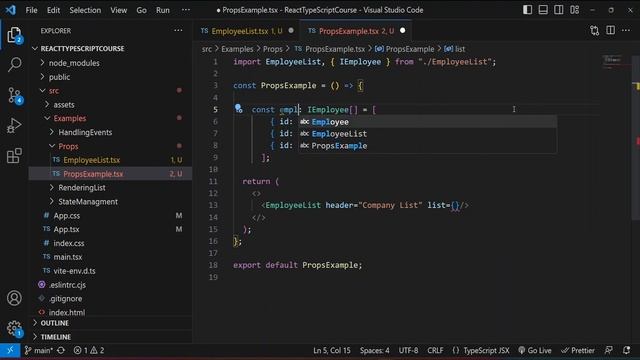Change end of line sequence CRLF
The width and height of the screenshot is (640, 360).
click(435, 350)
